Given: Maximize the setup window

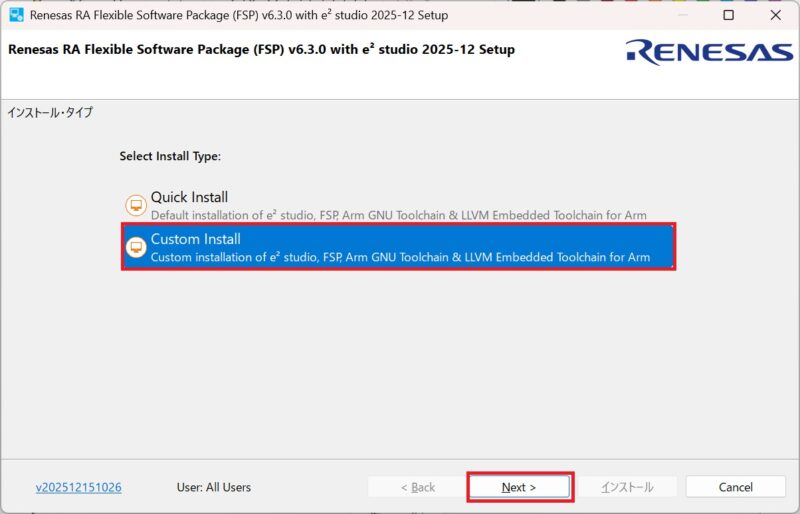Looking at the screenshot, I should tap(728, 15).
